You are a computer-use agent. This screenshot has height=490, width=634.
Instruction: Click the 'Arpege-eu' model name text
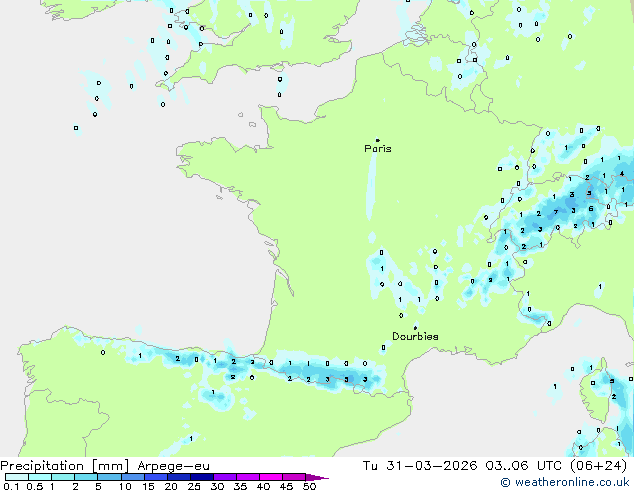[173, 466]
